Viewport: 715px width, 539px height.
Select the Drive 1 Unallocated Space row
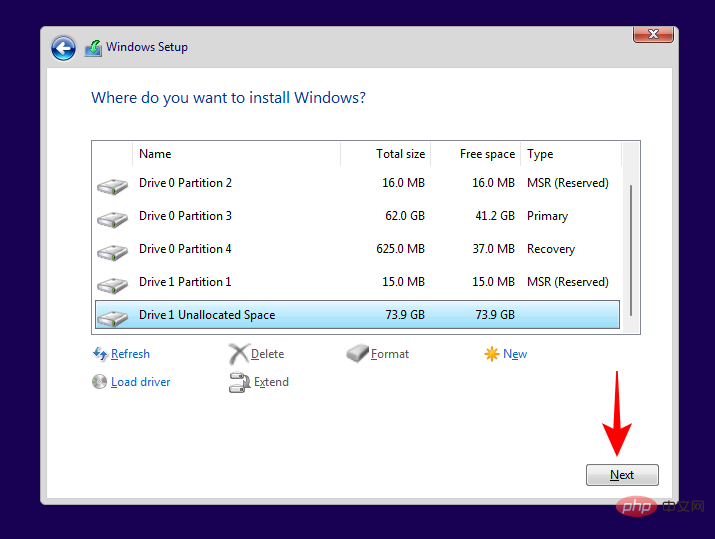point(357,315)
